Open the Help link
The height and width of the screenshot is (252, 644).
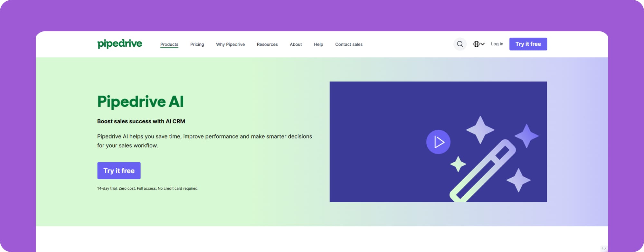318,44
